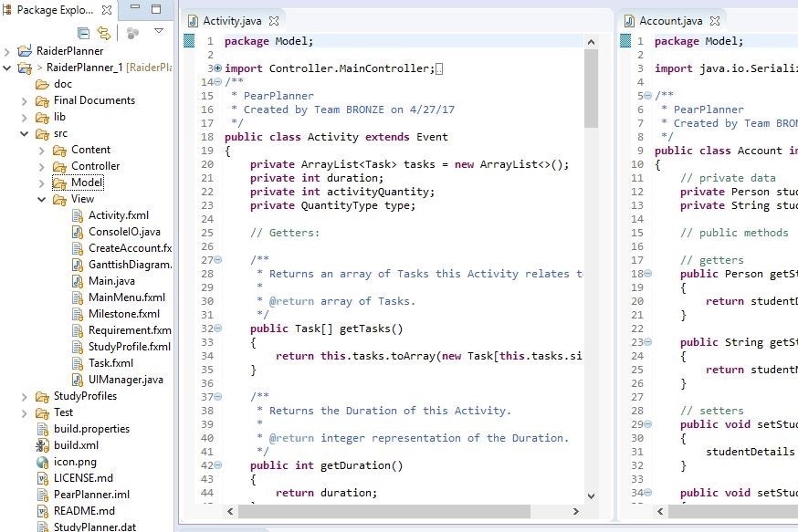Minimize the Package Explorer panel
Viewport: 798px width, 532px height.
[135, 9]
